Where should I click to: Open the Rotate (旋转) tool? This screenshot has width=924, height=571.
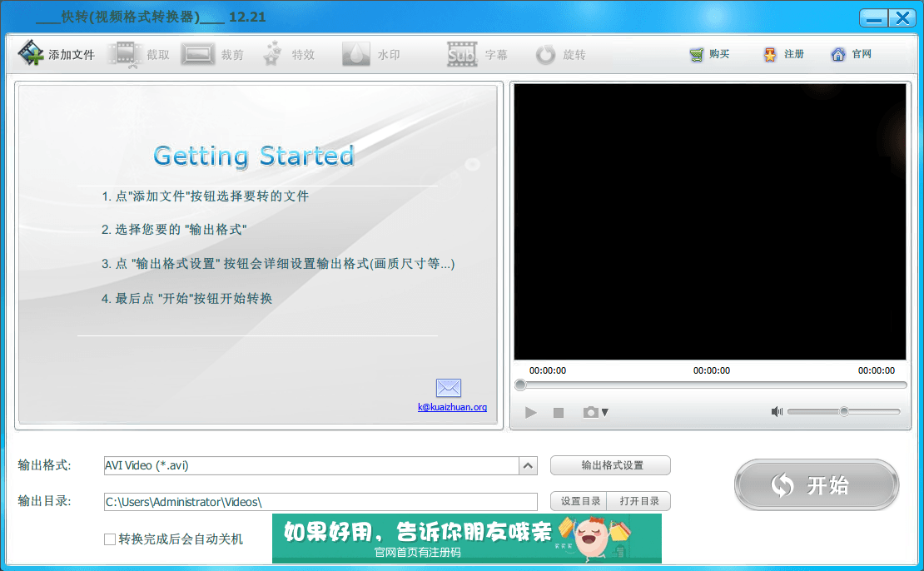coord(560,55)
